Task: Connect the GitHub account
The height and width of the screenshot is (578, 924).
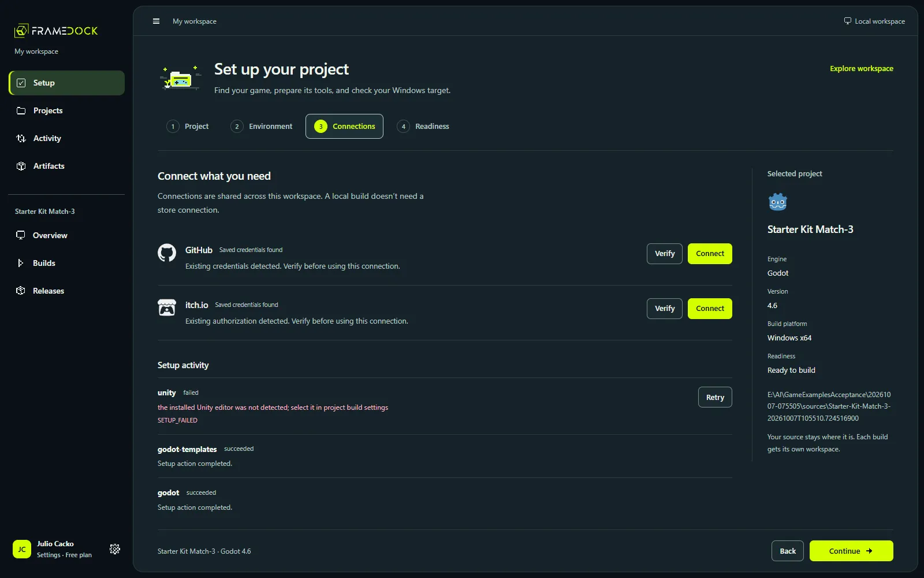Action: pos(710,254)
